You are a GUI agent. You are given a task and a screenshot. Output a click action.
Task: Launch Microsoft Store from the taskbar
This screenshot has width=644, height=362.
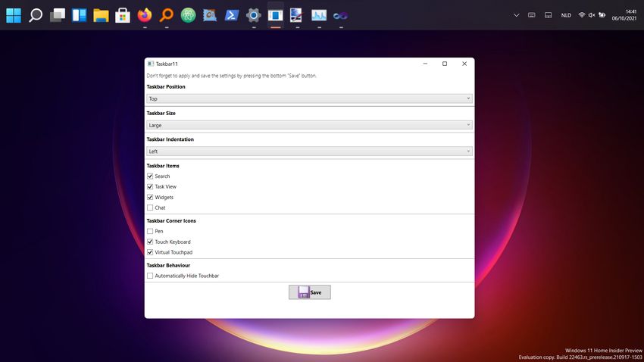coord(123,15)
